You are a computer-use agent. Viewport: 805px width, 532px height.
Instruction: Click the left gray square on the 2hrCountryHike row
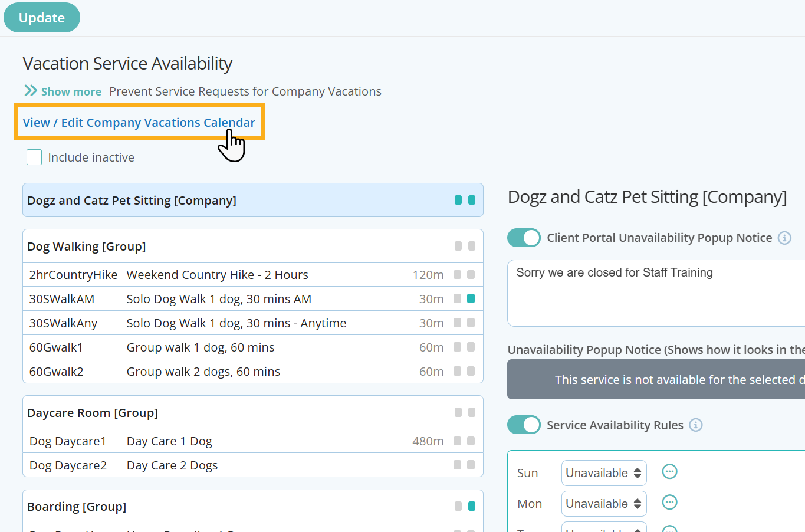[x=458, y=274]
